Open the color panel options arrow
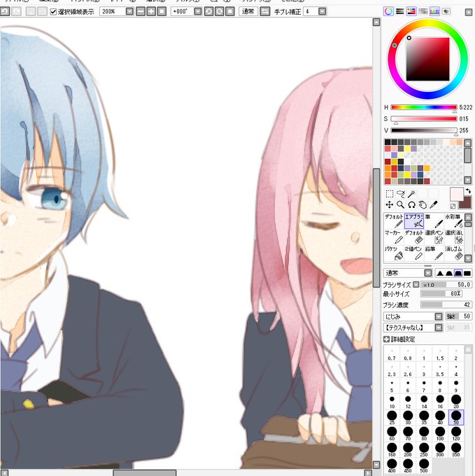 [x=468, y=12]
